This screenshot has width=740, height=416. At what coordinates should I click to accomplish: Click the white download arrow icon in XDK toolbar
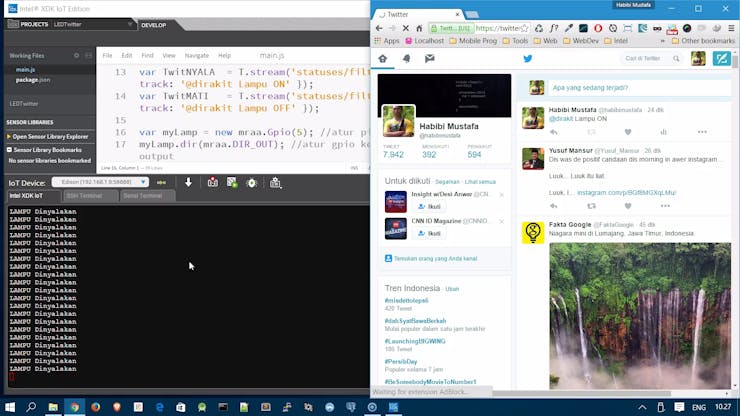coord(188,182)
